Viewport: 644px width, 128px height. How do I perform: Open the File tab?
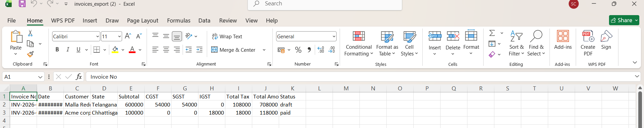pos(11,20)
